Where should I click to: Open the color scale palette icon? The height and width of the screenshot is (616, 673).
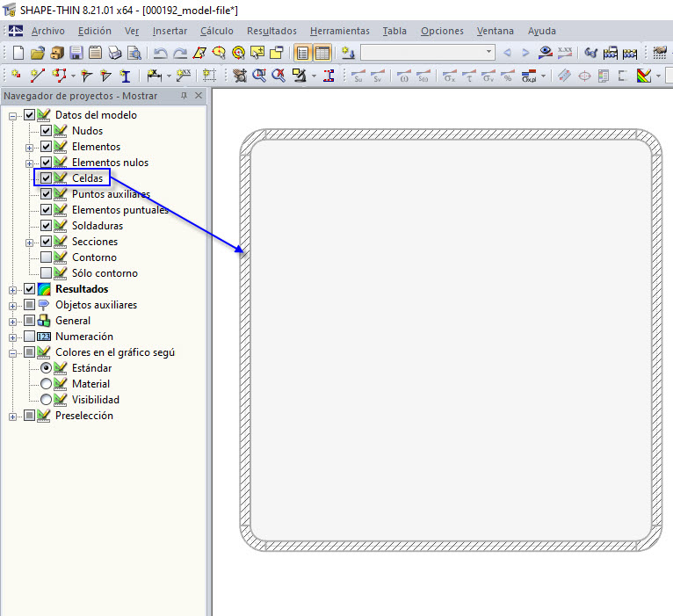click(644, 76)
